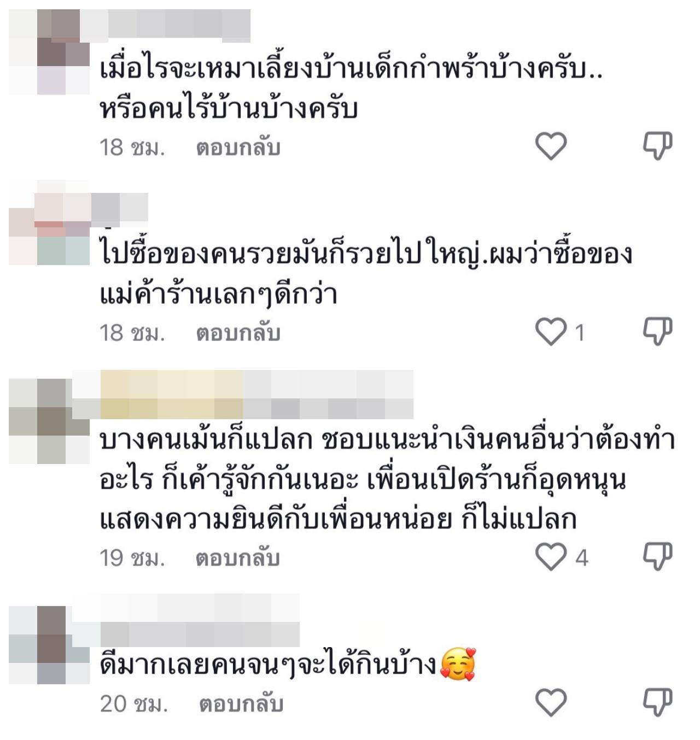Like the comment with 1 like
700x740 pixels.
pos(551,332)
